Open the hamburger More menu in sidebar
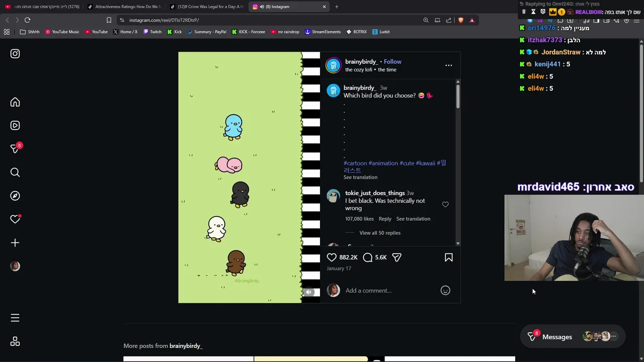This screenshot has height=362, width=644. (x=15, y=318)
